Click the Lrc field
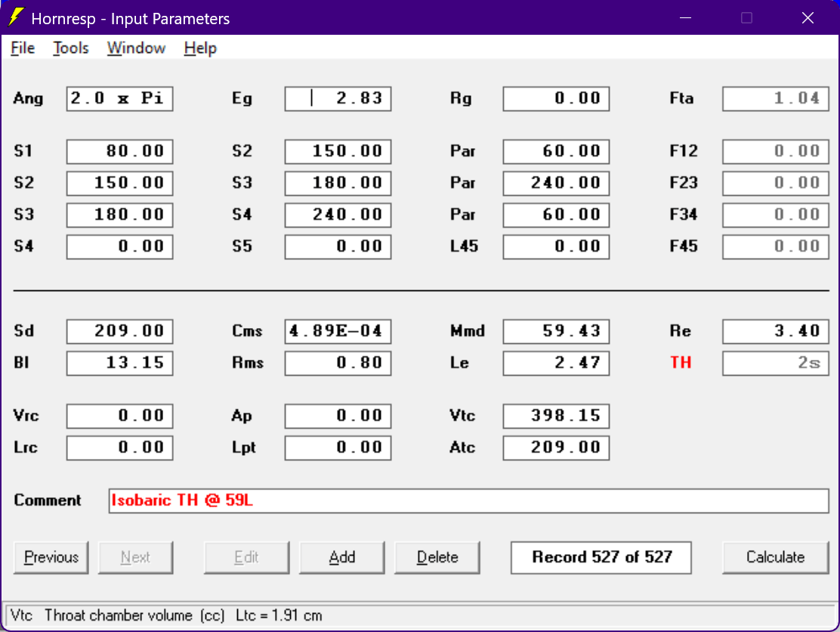The width and height of the screenshot is (840, 632). 119,448
